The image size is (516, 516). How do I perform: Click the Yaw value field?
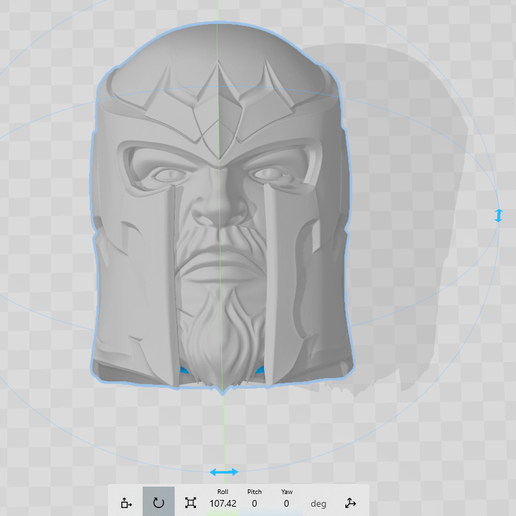point(286,503)
